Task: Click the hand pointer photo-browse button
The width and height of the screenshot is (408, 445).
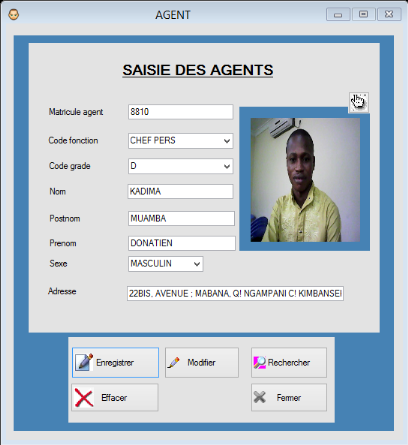Action: click(359, 102)
